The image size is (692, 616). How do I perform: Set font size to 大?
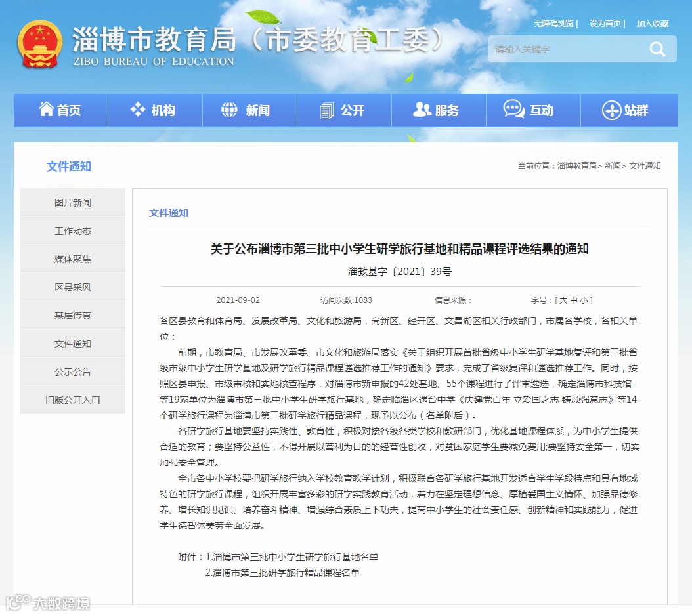pyautogui.click(x=563, y=300)
